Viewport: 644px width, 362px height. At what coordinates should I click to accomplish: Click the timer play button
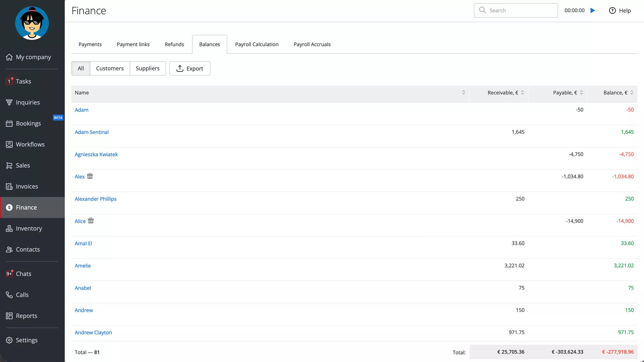point(593,10)
